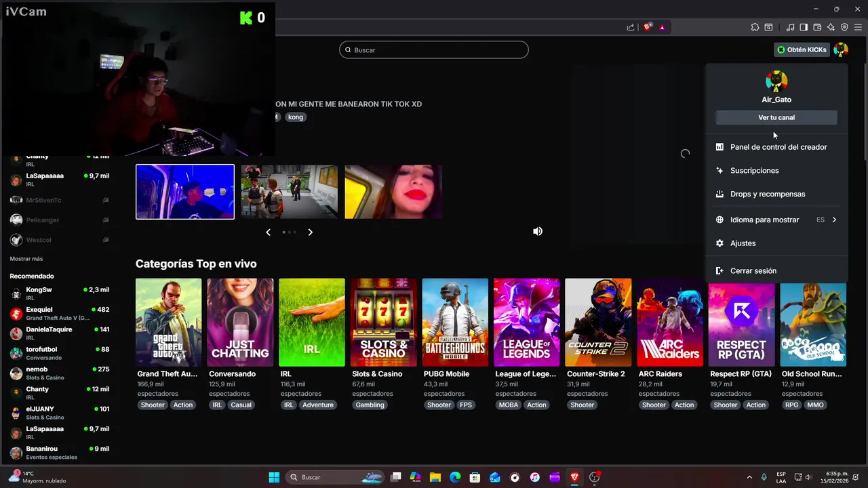This screenshot has width=868, height=488.
Task: Select the red-lips stream thumbnail
Action: [393, 192]
